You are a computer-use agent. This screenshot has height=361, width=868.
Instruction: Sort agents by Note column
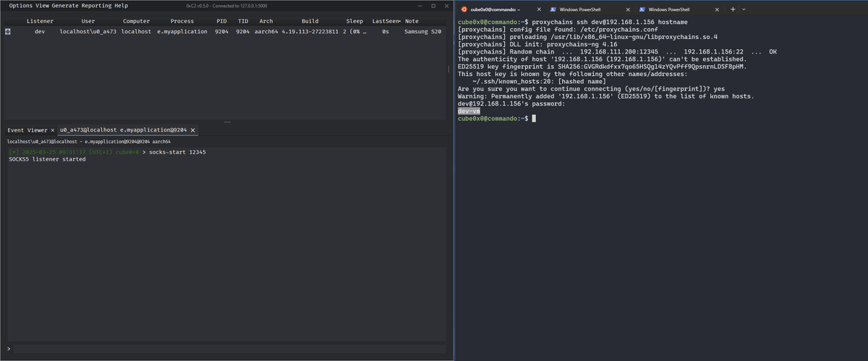(x=412, y=22)
